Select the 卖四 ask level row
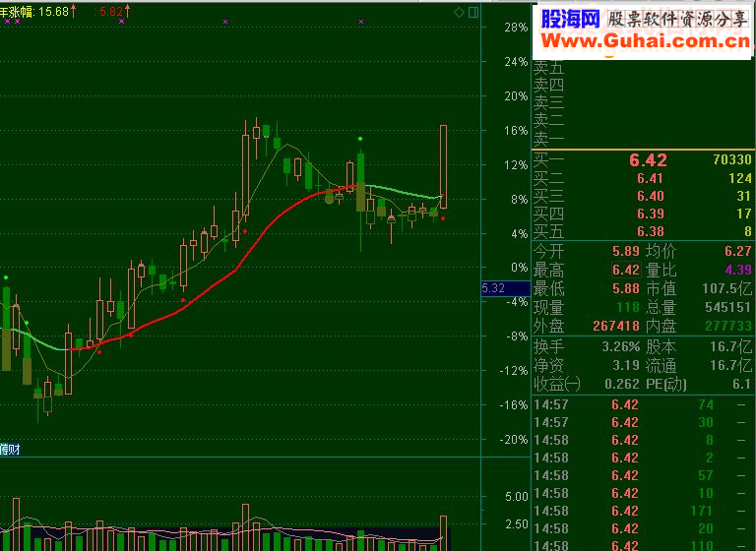This screenshot has width=756, height=551. [644, 85]
